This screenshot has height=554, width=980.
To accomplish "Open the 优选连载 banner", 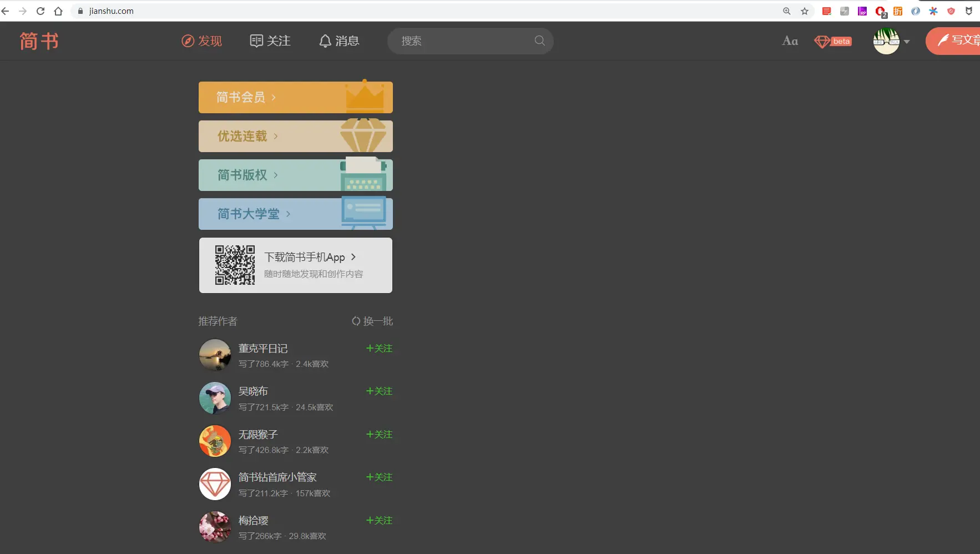I will click(x=295, y=136).
